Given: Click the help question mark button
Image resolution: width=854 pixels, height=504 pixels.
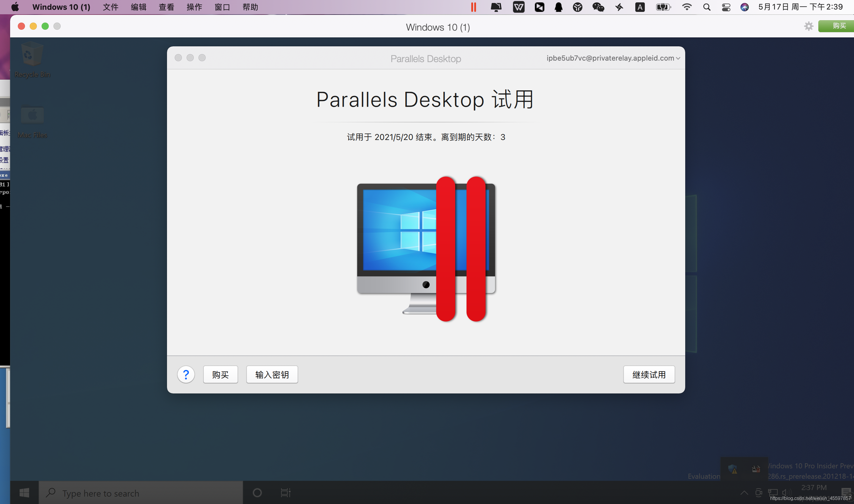Looking at the screenshot, I should point(186,374).
